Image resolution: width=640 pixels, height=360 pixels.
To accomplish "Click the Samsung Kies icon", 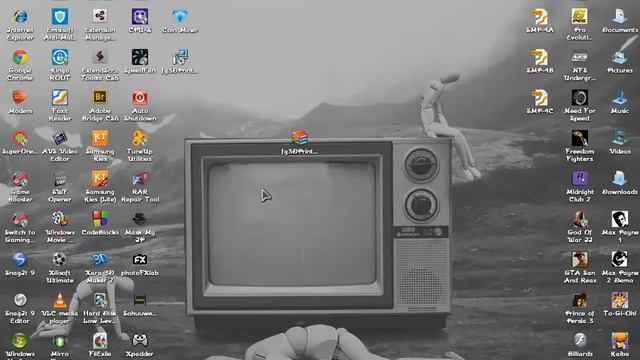I will coord(100,138).
